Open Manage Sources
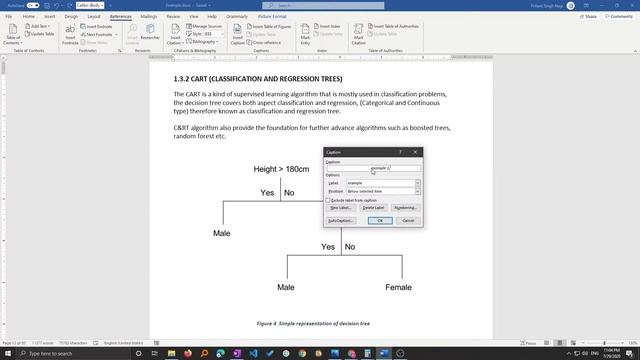640x360 pixels. coord(204,26)
